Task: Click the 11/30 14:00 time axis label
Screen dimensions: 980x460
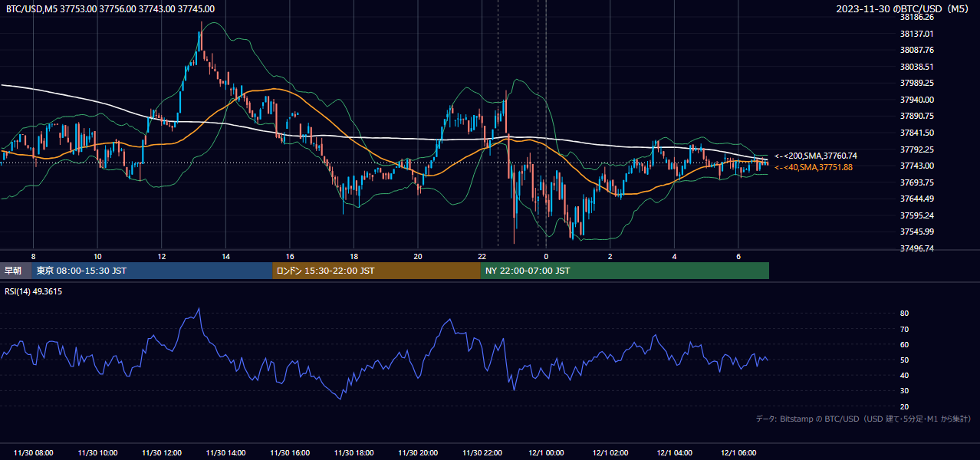Action: [226, 453]
